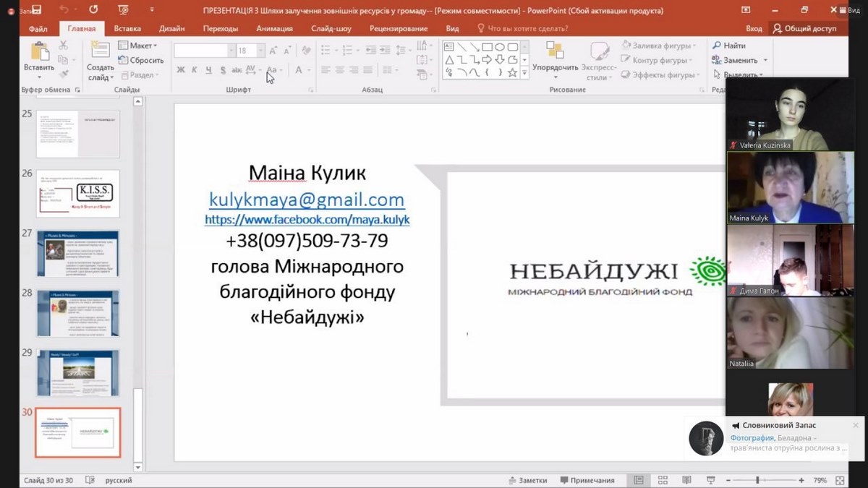The image size is (868, 488).
Task: Click the Paste (Вставить) clipboard icon
Action: point(38,53)
